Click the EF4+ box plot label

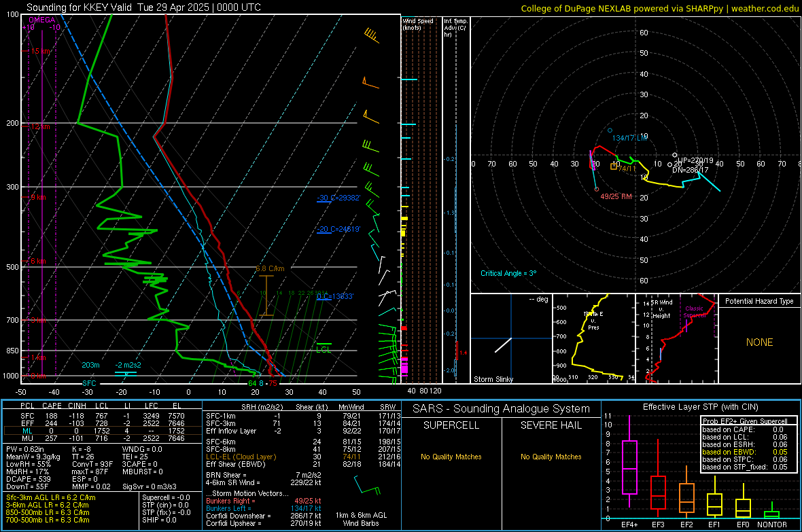(629, 525)
